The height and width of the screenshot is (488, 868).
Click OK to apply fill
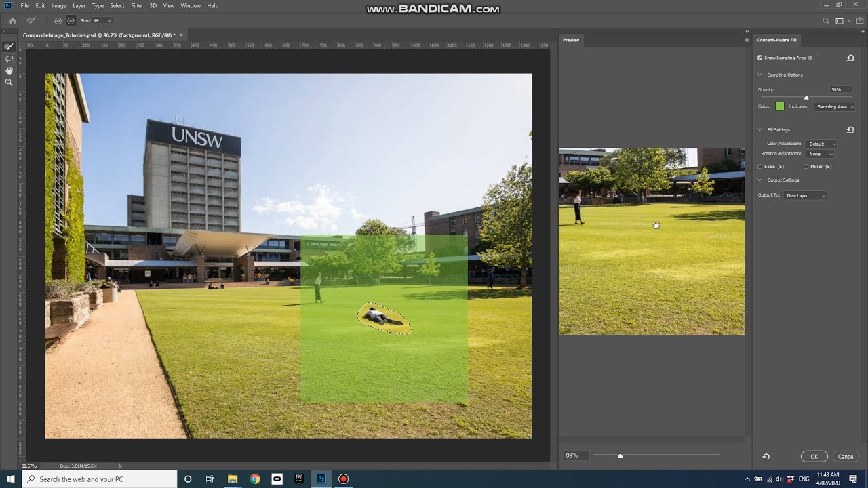[814, 457]
